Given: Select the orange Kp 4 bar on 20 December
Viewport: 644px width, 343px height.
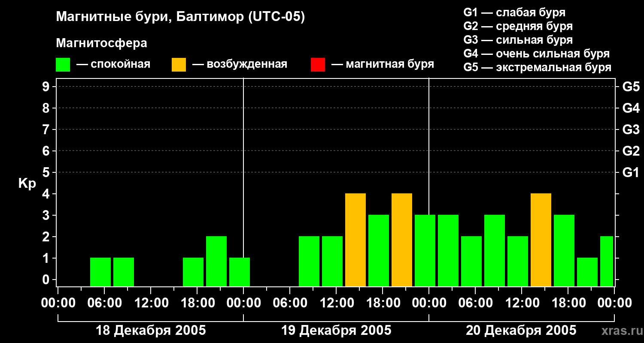Looking at the screenshot, I should click(541, 240).
